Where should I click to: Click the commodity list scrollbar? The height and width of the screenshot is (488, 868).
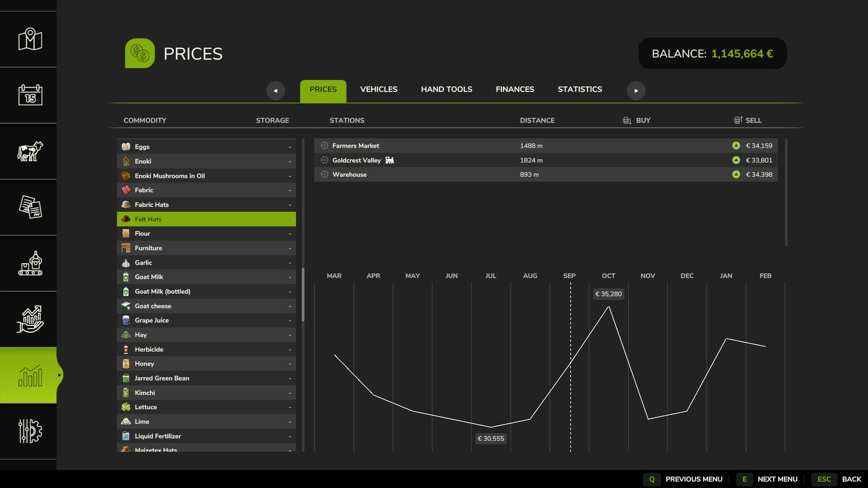coord(303,295)
